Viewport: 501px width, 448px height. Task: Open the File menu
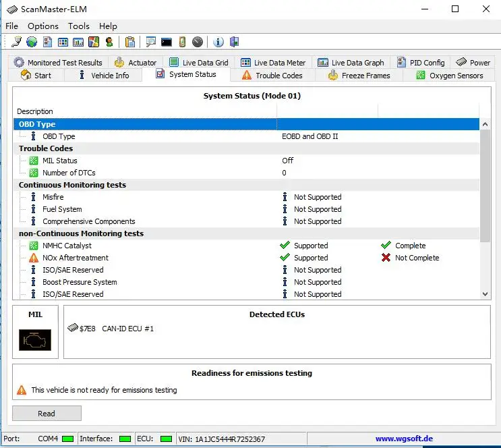[12, 26]
